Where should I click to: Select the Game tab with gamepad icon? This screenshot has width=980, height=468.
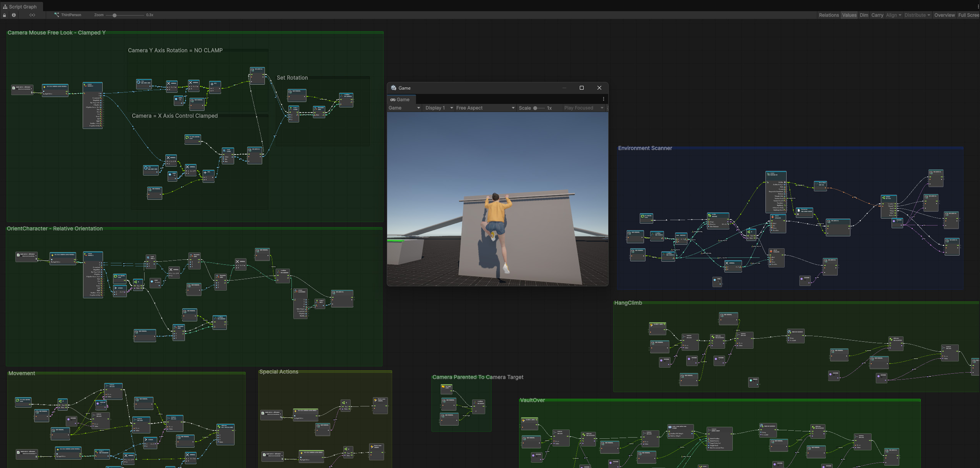coord(400,99)
